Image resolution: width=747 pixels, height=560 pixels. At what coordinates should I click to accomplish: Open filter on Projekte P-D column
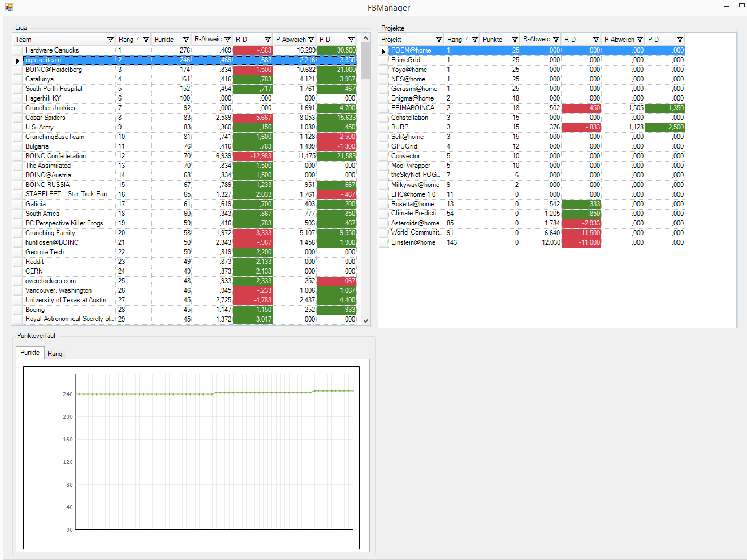[x=680, y=40]
